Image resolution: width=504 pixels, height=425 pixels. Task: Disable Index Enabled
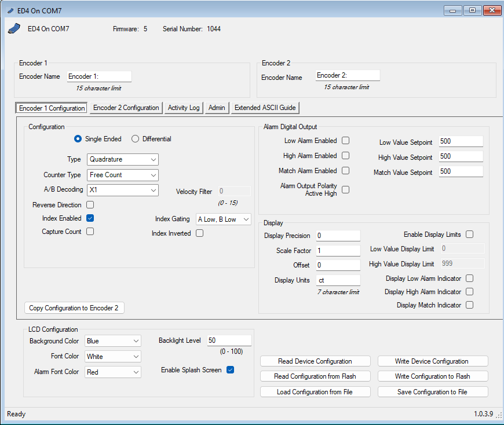tap(90, 218)
